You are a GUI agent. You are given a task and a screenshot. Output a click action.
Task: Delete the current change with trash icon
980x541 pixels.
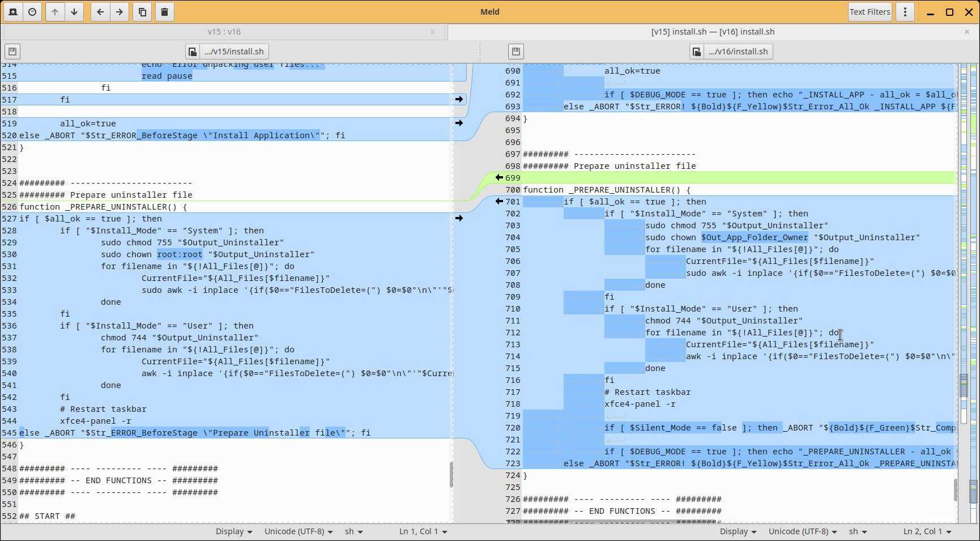[x=165, y=12]
